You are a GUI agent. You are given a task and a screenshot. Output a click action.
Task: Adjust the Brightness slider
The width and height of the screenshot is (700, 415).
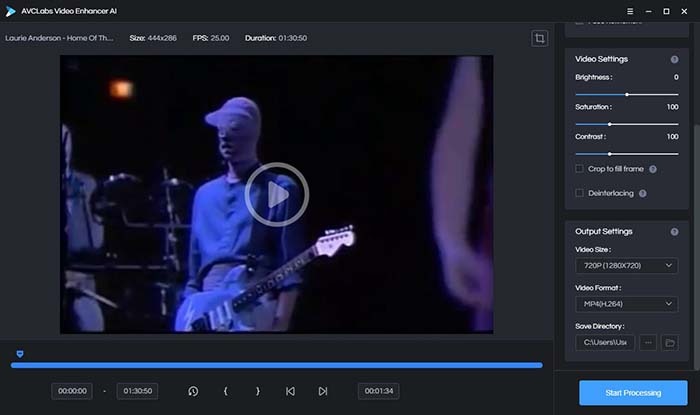pos(627,95)
